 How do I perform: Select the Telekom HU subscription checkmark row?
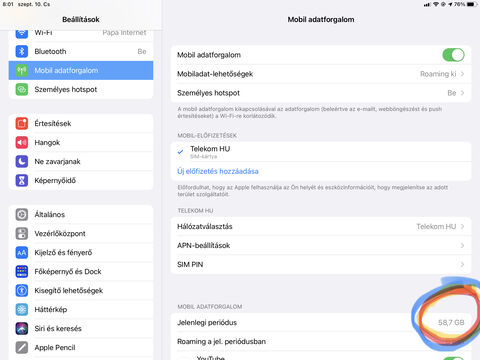321,152
